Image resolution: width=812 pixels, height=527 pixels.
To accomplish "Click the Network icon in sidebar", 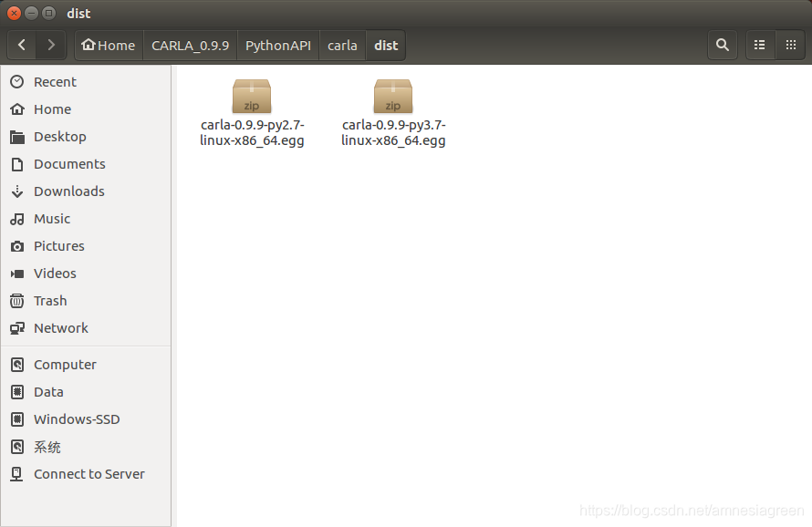I will pos(17,328).
